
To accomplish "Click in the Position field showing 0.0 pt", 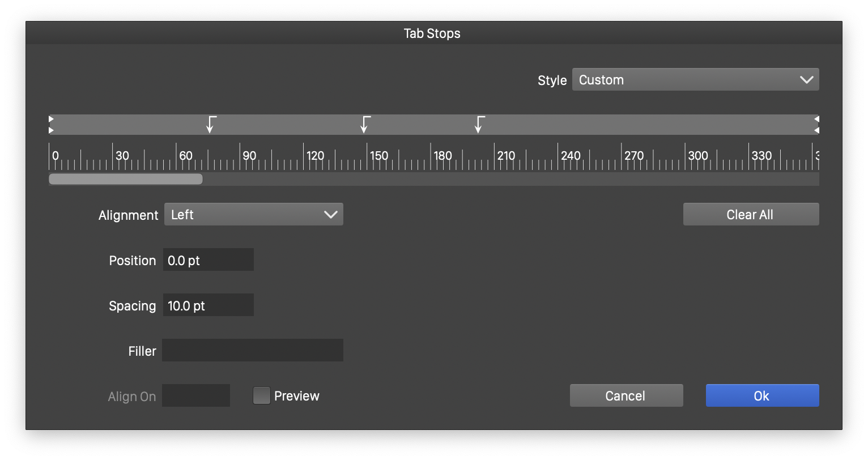I will pos(208,260).
